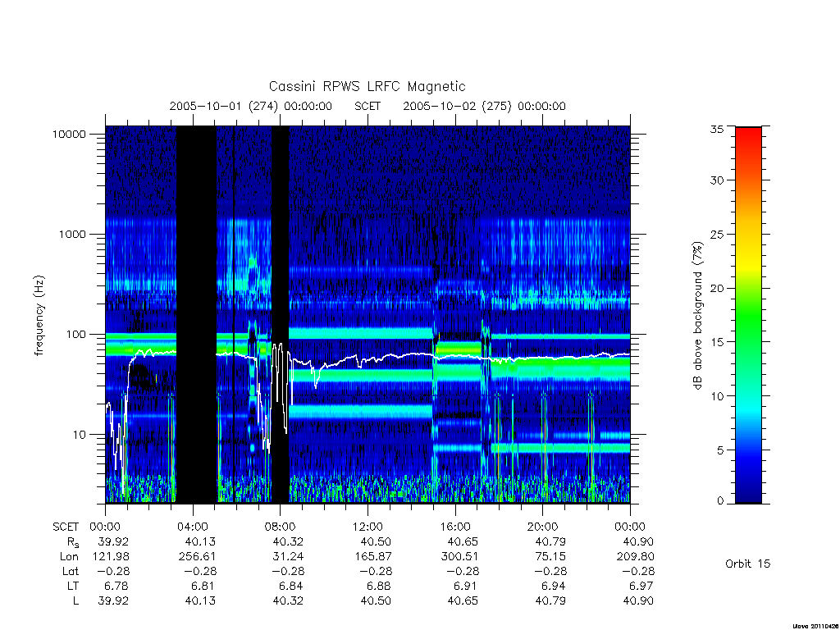Click the Lon value '300.51'
This screenshot has width=840, height=630.
click(459, 557)
